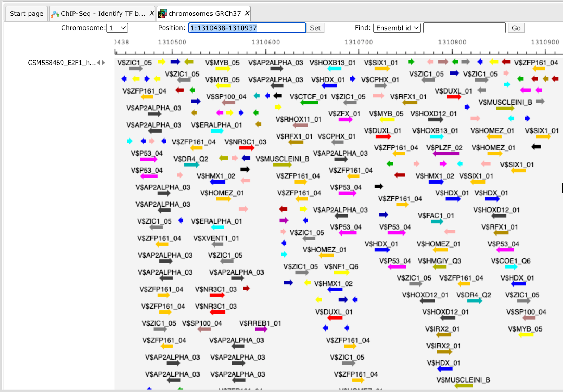Viewport: 563px width, 392px height.
Task: Click the empty Find search field
Action: pos(464,28)
